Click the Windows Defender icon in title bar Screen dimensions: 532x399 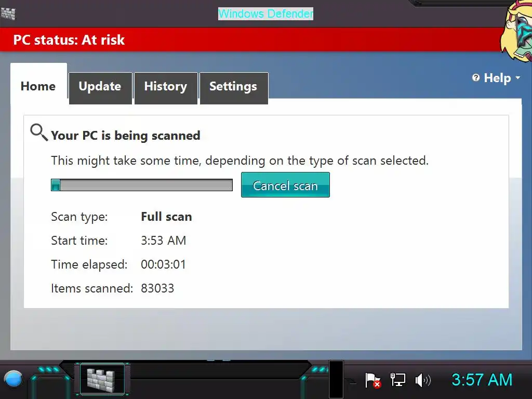[x=8, y=14]
